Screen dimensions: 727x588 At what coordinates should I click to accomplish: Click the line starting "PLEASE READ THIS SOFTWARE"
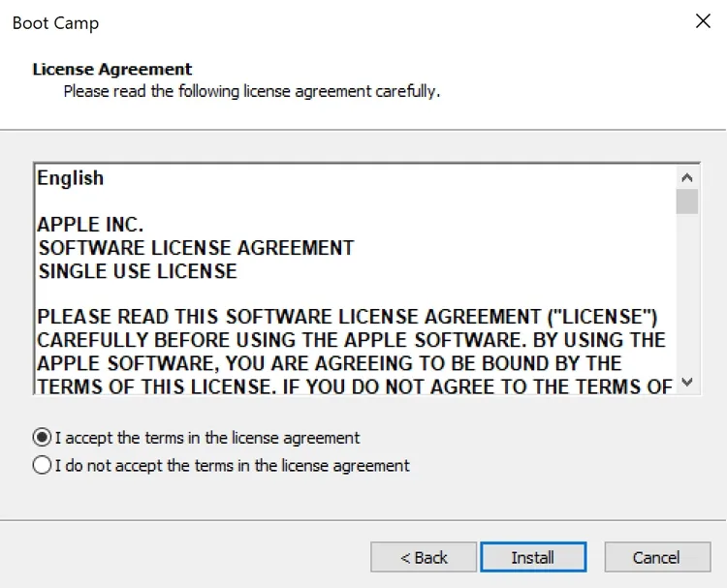tap(347, 317)
